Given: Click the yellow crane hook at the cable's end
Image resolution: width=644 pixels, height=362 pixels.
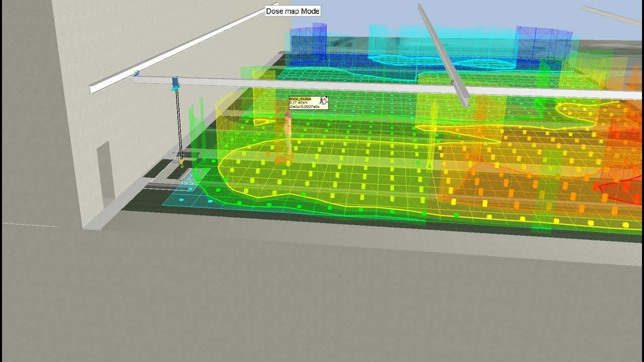Looking at the screenshot, I should tap(181, 163).
